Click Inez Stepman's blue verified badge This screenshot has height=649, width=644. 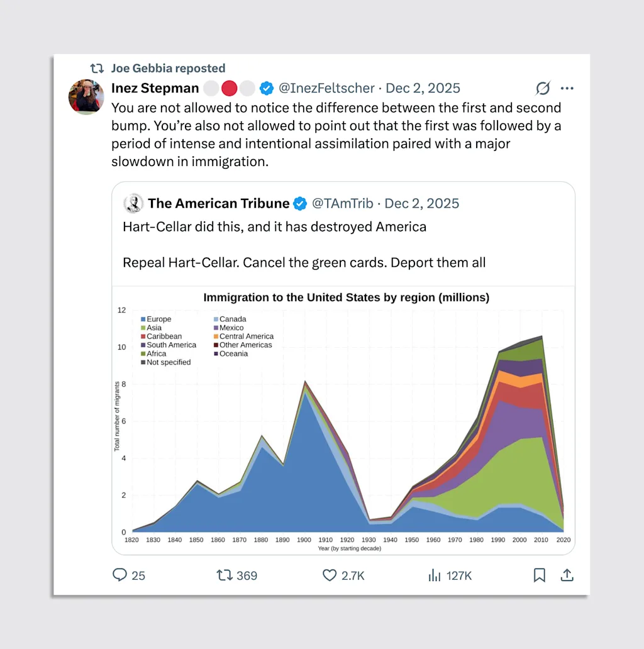[x=267, y=88]
